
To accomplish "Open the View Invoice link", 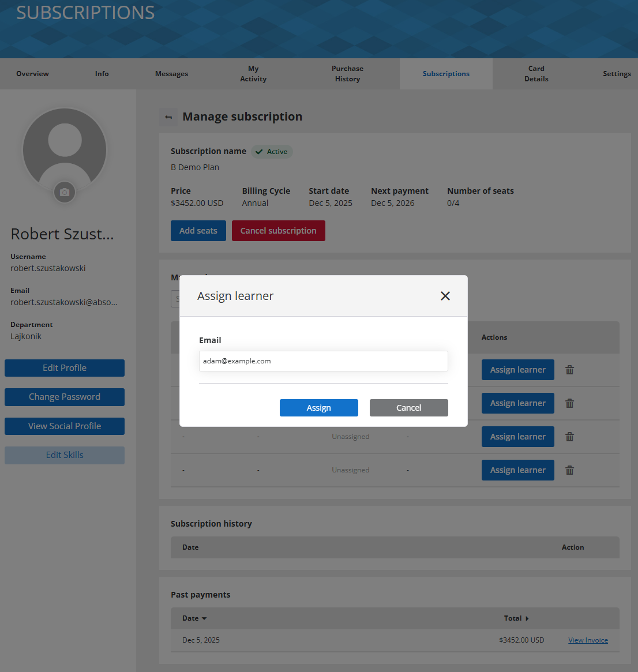I will pos(588,640).
